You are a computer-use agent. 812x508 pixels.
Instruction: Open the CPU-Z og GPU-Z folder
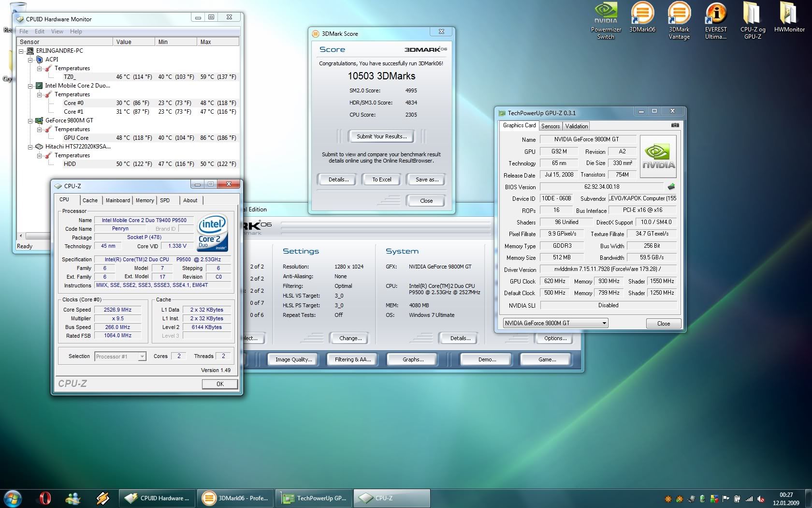pos(753,21)
